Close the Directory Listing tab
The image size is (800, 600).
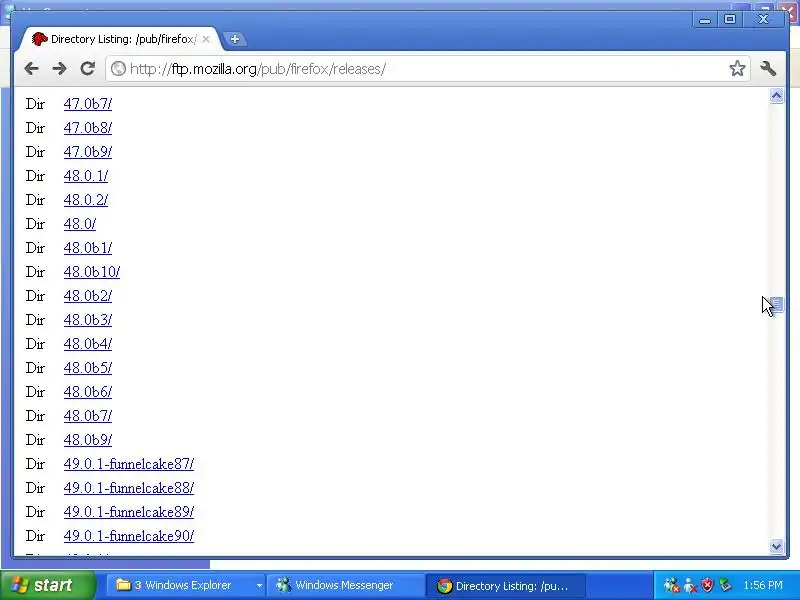click(x=206, y=39)
